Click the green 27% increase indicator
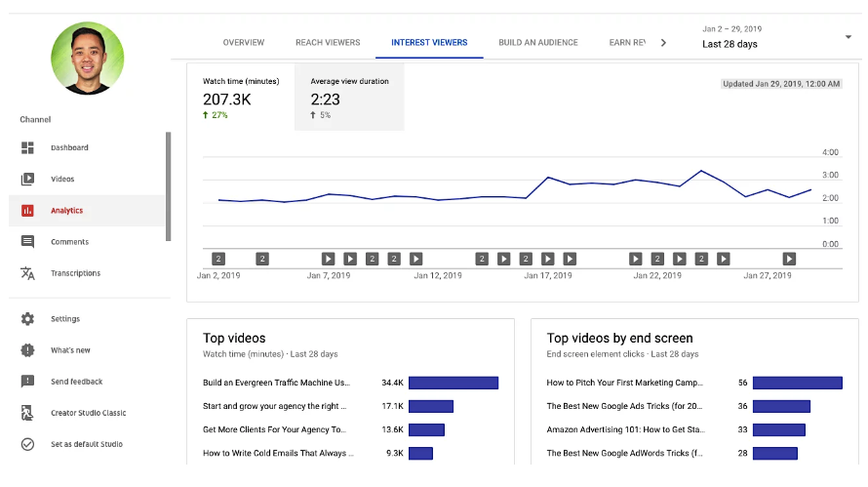The width and height of the screenshot is (868, 487). pyautogui.click(x=216, y=115)
